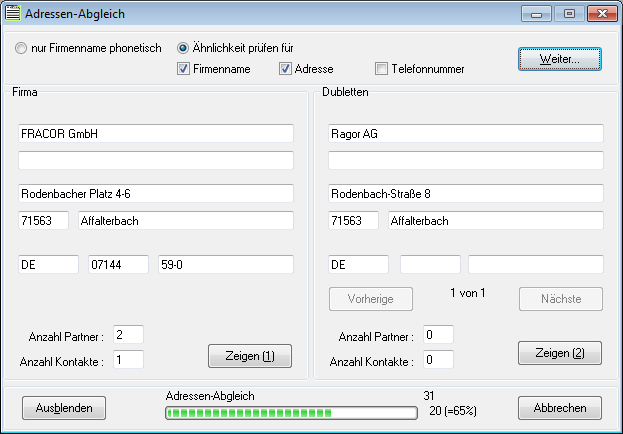Click the Vorherige duplicate button
Screen dimensions: 623x434
tap(370, 299)
